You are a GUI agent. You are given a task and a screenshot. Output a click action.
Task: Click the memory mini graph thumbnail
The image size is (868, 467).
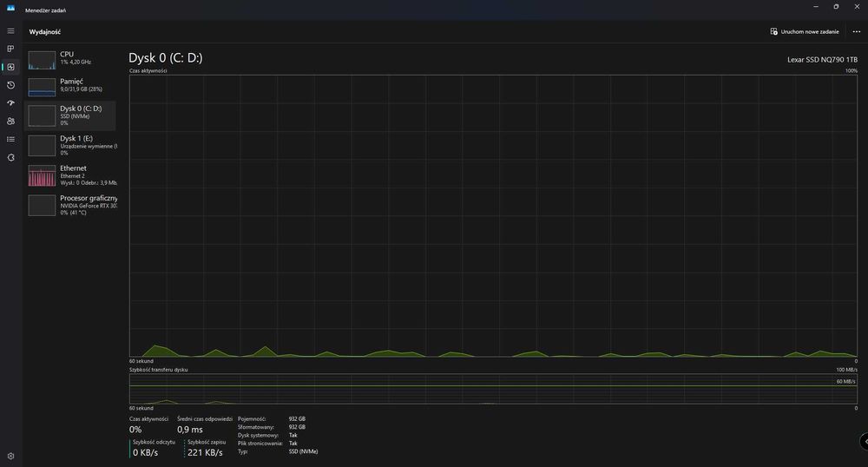click(42, 87)
